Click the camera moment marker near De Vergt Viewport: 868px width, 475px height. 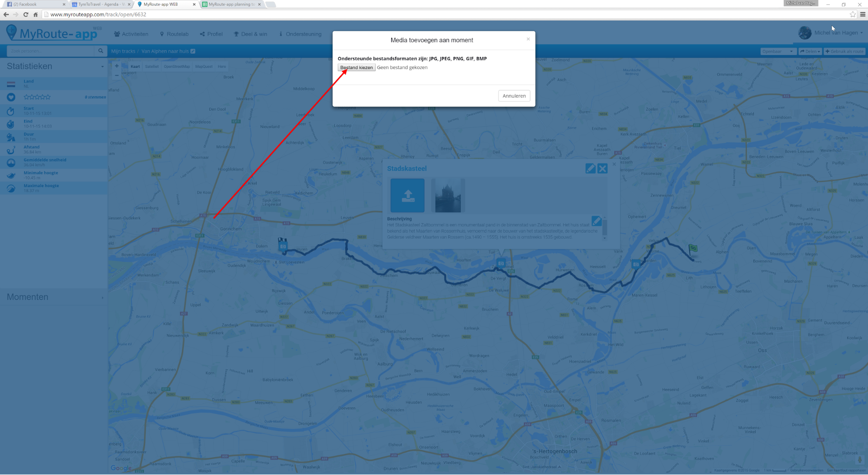point(501,263)
